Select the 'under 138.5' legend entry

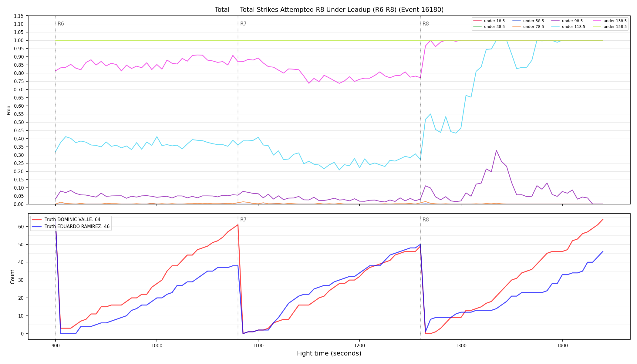[610, 21]
